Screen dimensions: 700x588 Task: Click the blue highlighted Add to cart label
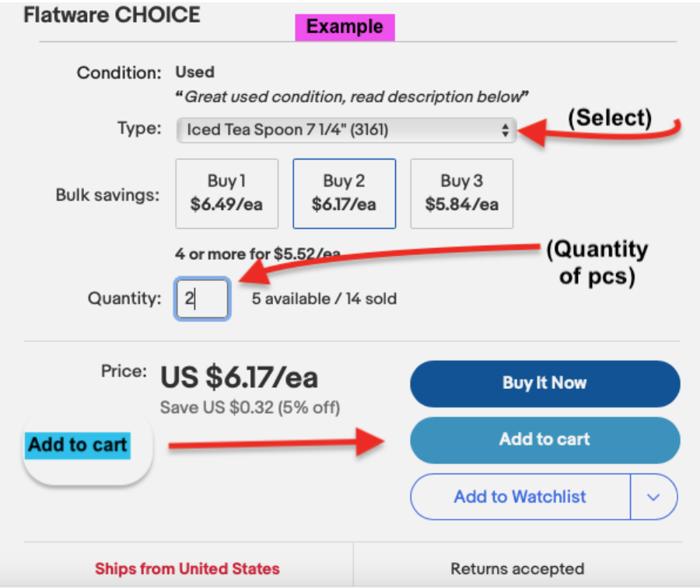(78, 446)
